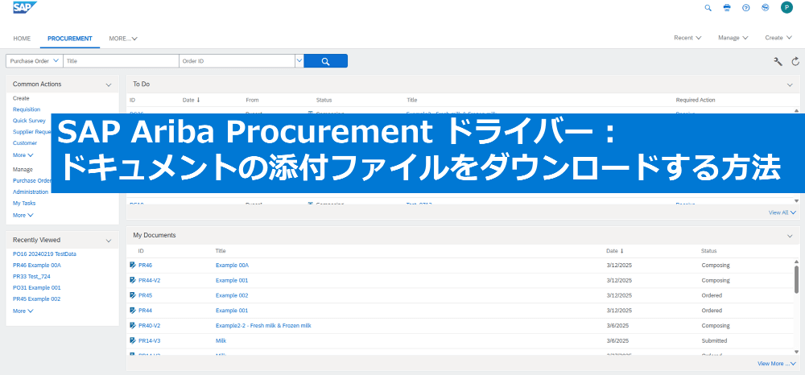Collapse the Recently Viewed panel
Image resolution: width=805 pixels, height=375 pixels.
click(108, 240)
